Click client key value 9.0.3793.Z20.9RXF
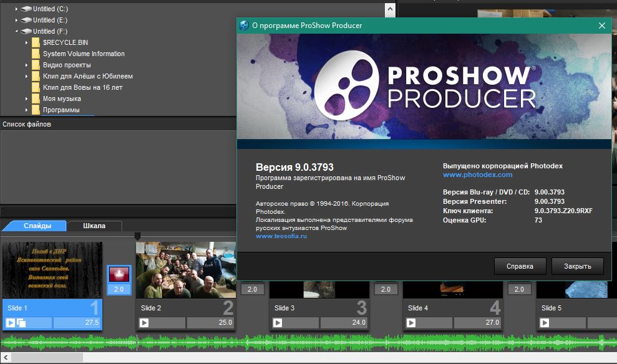 [563, 211]
